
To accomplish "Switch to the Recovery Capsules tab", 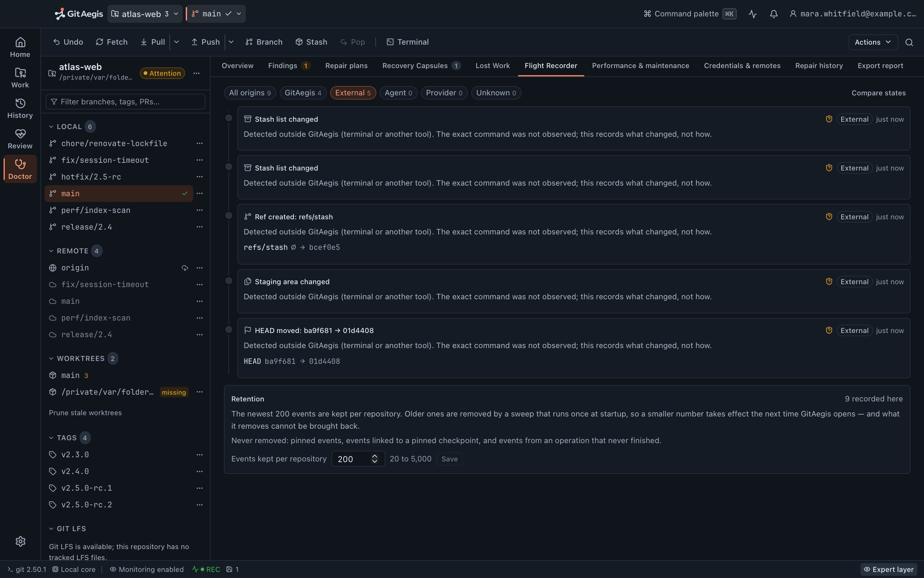I will [x=421, y=66].
